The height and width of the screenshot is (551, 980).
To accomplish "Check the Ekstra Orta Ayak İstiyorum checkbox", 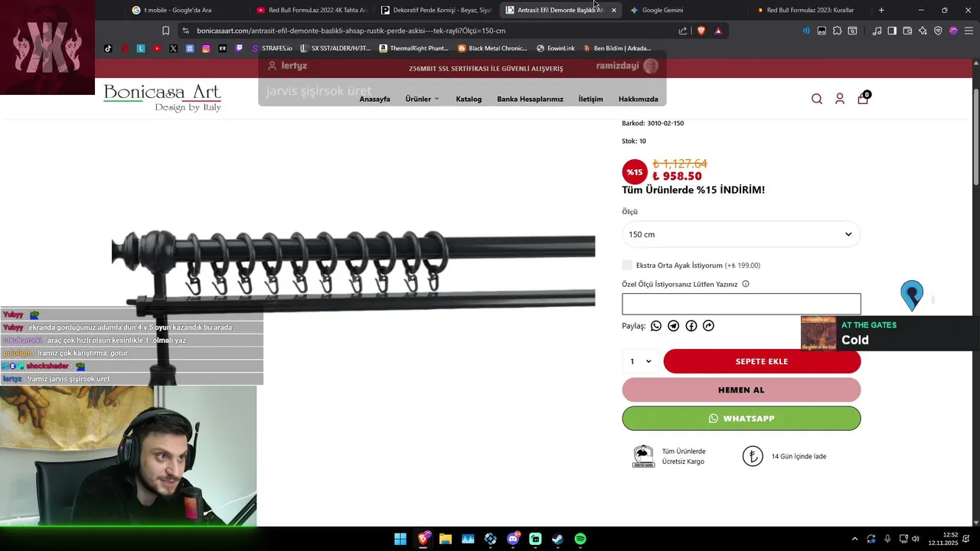I will coord(627,265).
